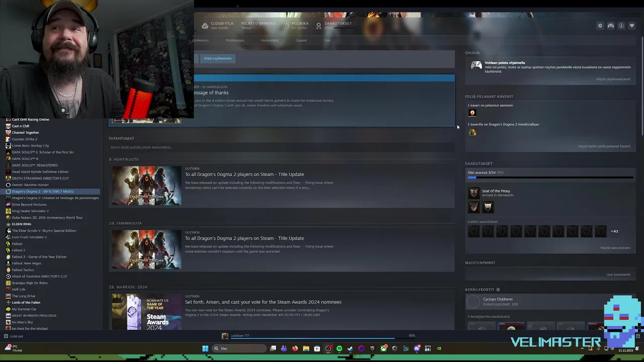Open April 9 Title Update news thumbnail
644x362 pixels.
click(x=146, y=186)
